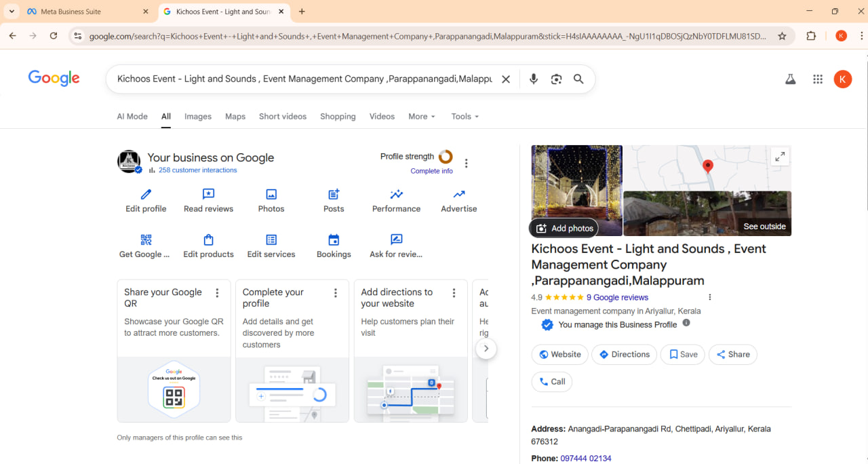Expand the business photo with the fullscreen arrows
868x464 pixels.
[780, 155]
